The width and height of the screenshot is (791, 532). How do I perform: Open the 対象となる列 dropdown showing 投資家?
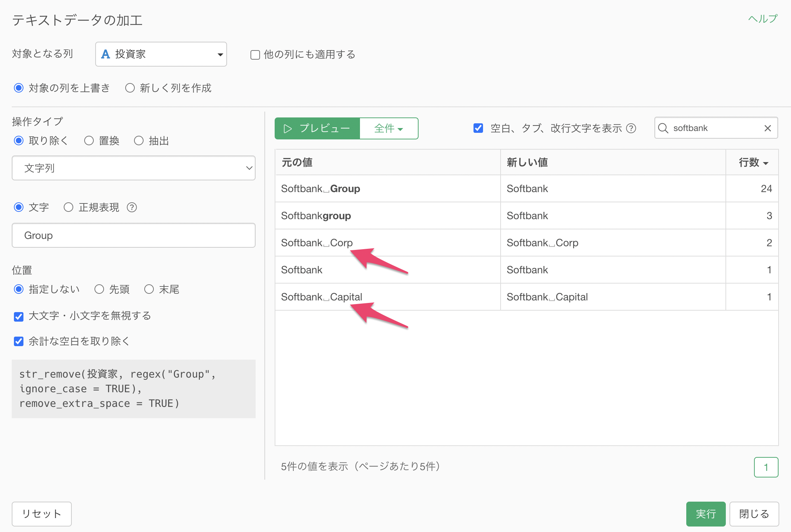pyautogui.click(x=161, y=54)
